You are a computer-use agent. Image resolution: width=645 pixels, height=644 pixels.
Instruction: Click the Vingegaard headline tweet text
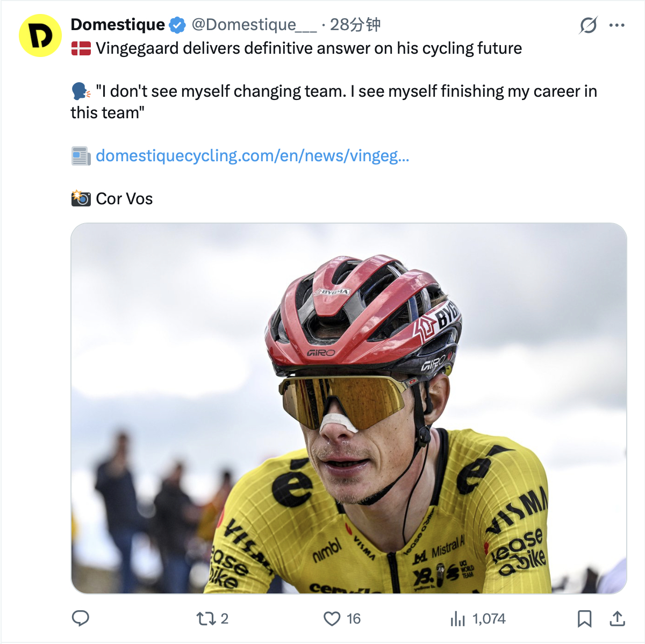point(309,48)
